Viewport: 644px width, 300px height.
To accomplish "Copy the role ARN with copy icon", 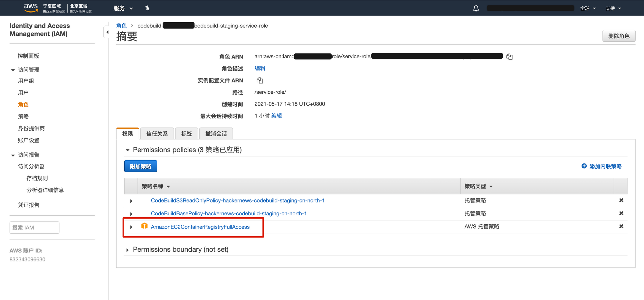I will (x=509, y=57).
